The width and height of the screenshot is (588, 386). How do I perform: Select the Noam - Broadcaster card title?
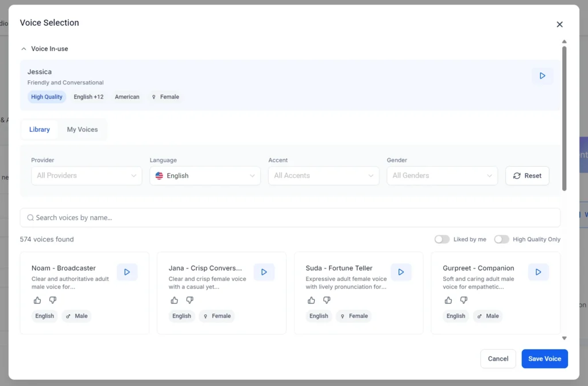click(63, 268)
